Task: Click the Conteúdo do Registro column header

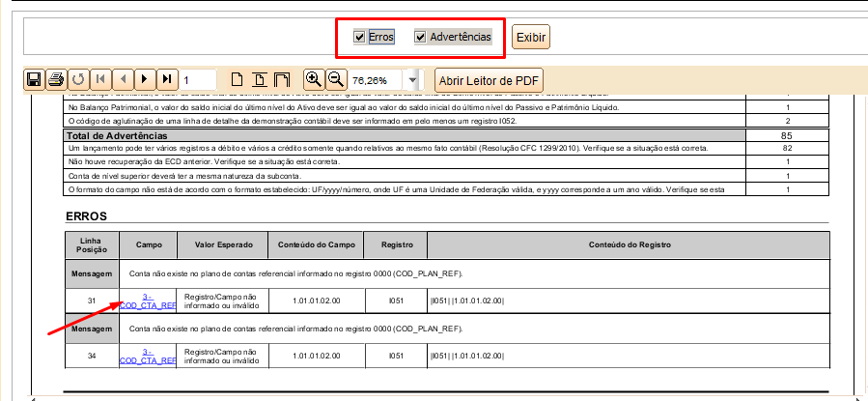Action: click(630, 244)
